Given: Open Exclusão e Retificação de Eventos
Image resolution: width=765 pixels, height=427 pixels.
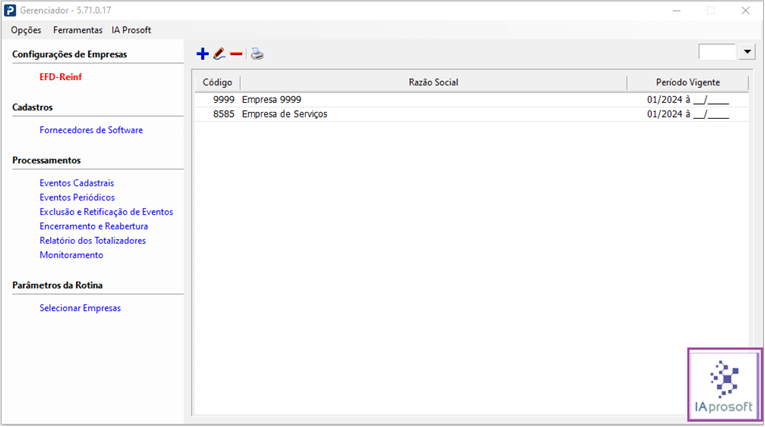Looking at the screenshot, I should [106, 212].
